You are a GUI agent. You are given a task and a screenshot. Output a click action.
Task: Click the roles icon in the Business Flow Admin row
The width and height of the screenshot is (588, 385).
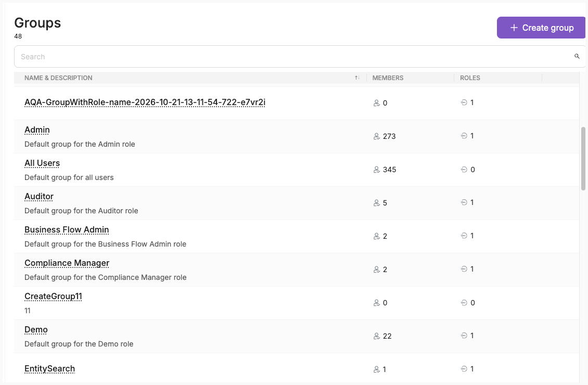[x=464, y=236]
